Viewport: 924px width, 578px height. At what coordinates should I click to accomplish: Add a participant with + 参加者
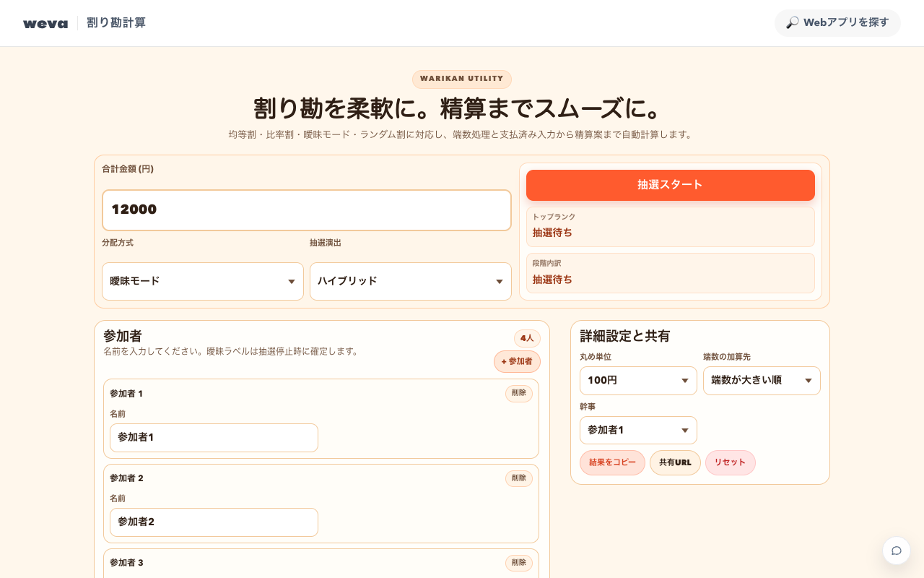tap(517, 361)
